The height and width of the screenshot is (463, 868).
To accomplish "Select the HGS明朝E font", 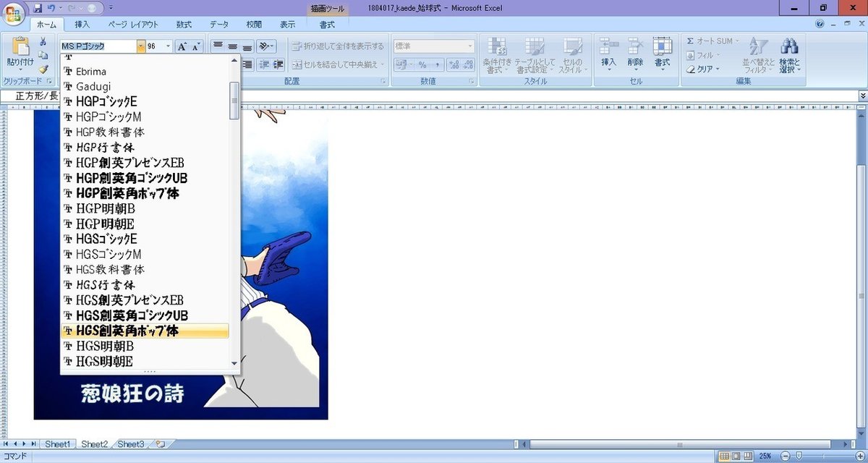I will pos(145,361).
